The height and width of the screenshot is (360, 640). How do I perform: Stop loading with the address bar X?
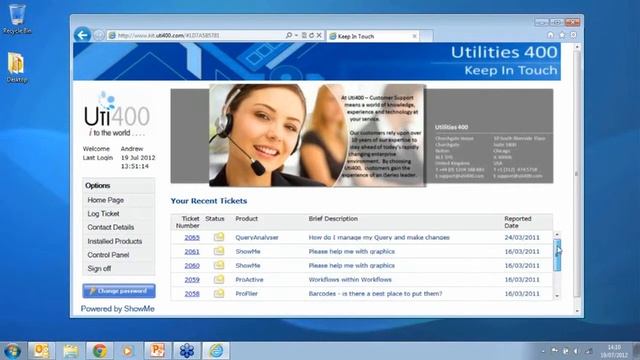click(319, 36)
